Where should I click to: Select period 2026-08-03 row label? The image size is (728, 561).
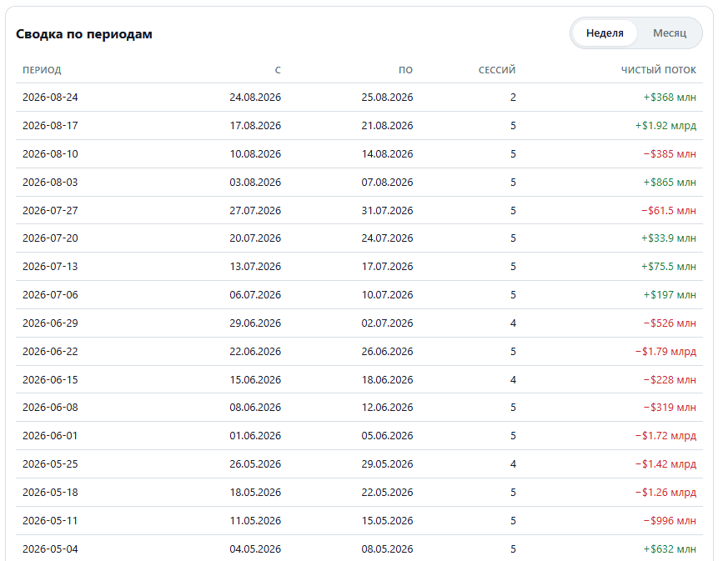click(50, 183)
